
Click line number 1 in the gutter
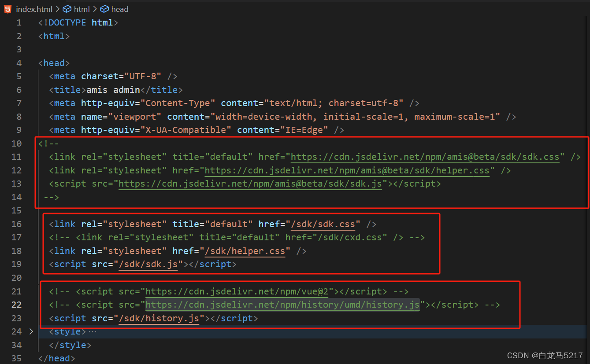pyautogui.click(x=19, y=22)
